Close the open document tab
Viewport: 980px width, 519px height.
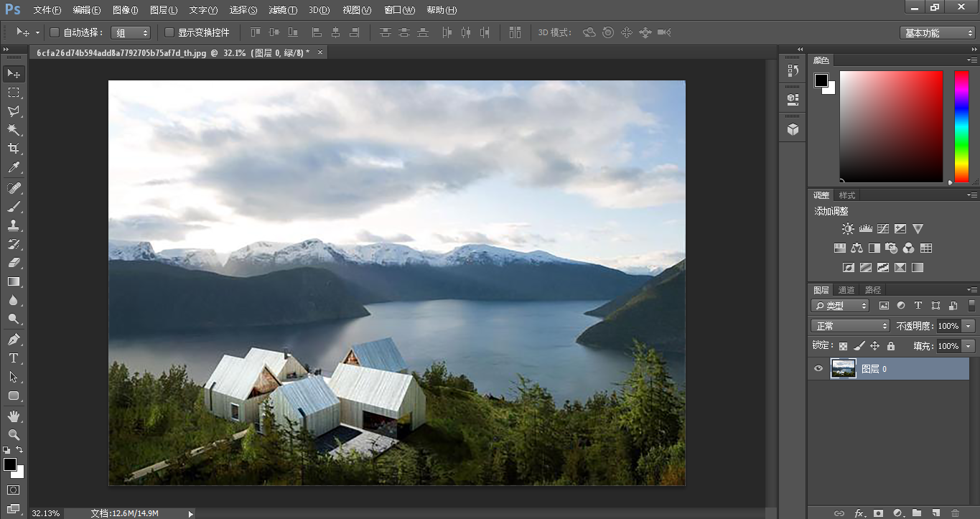click(x=320, y=52)
